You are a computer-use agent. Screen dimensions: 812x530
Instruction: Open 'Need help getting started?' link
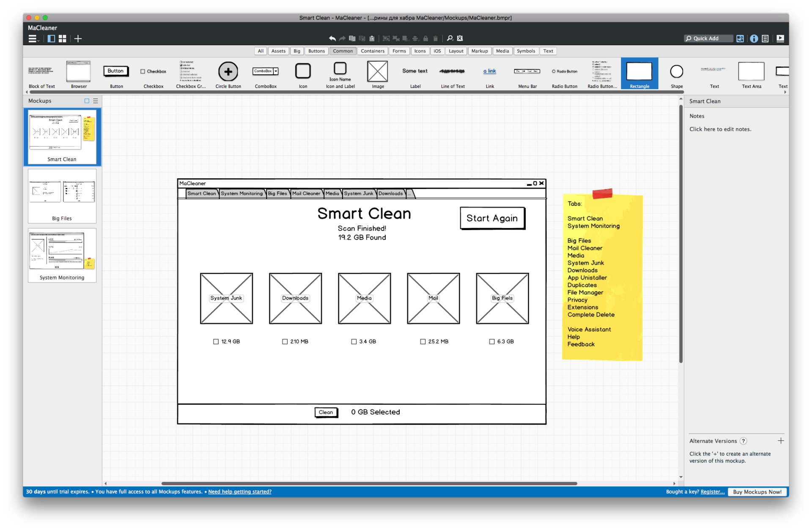click(x=240, y=492)
